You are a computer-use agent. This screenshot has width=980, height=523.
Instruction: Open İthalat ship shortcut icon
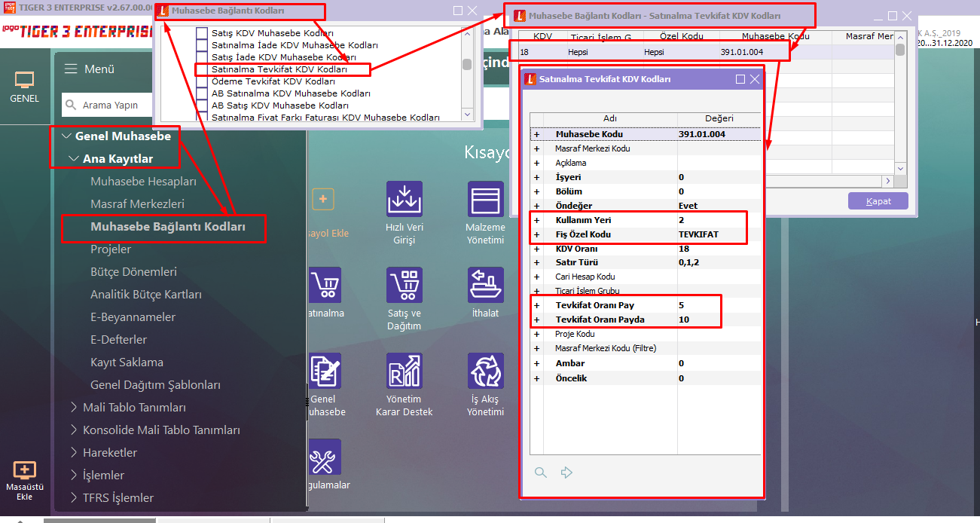point(486,285)
